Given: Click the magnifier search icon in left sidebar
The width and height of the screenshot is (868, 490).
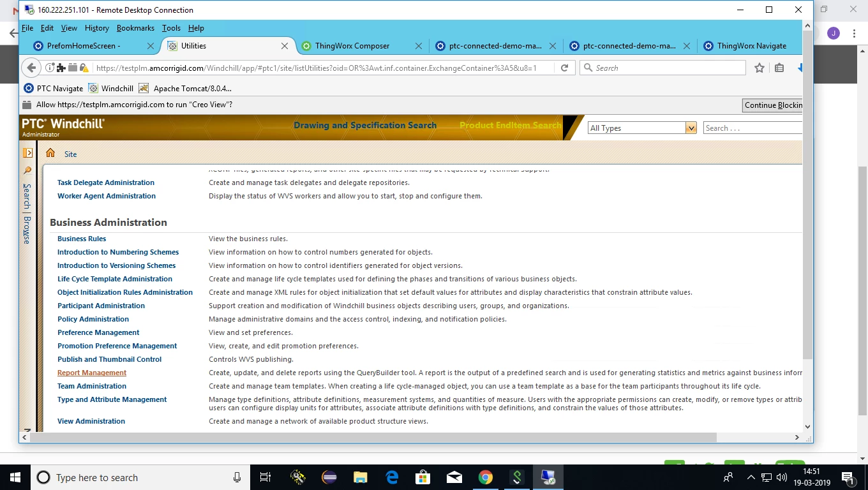Looking at the screenshot, I should (27, 170).
